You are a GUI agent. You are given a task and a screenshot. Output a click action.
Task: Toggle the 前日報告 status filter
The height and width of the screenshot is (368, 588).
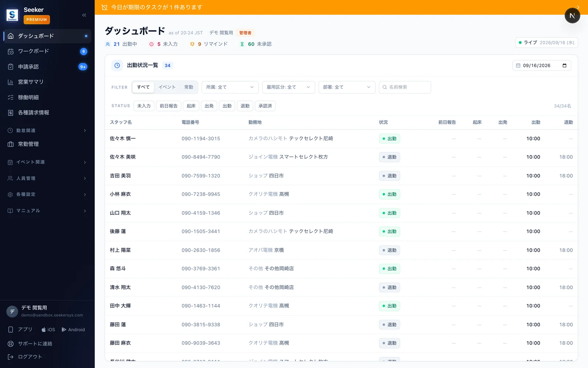169,106
